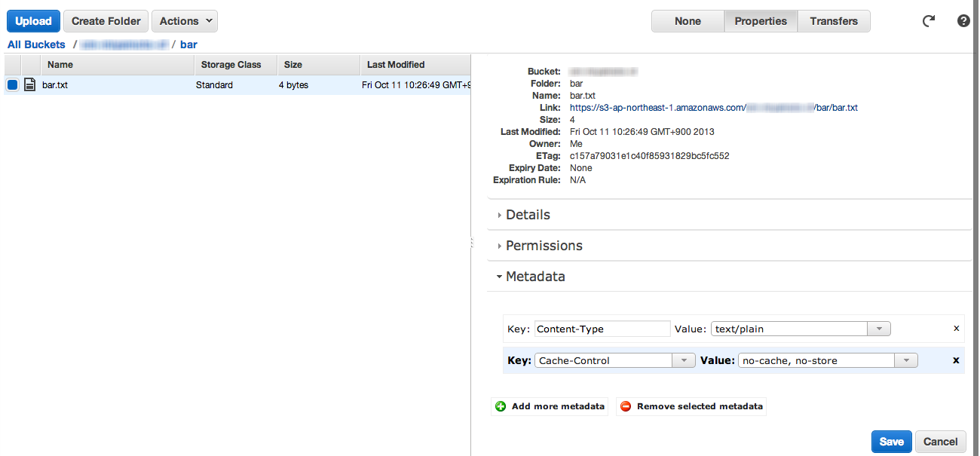Expand the Details section

pyautogui.click(x=528, y=215)
